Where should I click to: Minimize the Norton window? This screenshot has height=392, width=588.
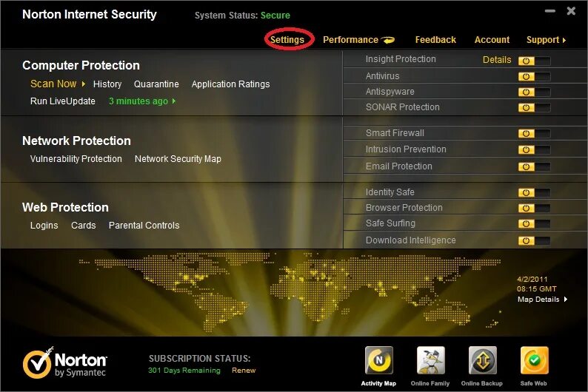(550, 11)
